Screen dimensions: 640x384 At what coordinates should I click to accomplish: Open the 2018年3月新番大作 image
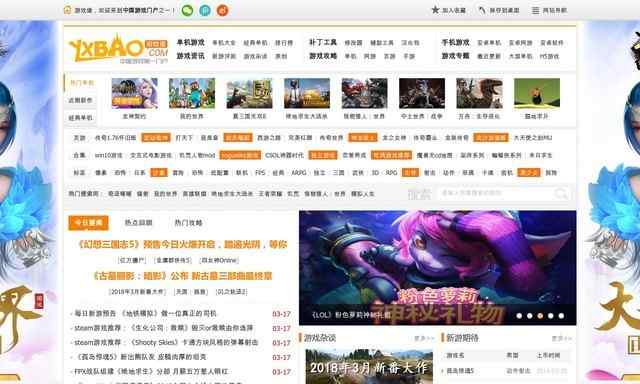tap(369, 366)
